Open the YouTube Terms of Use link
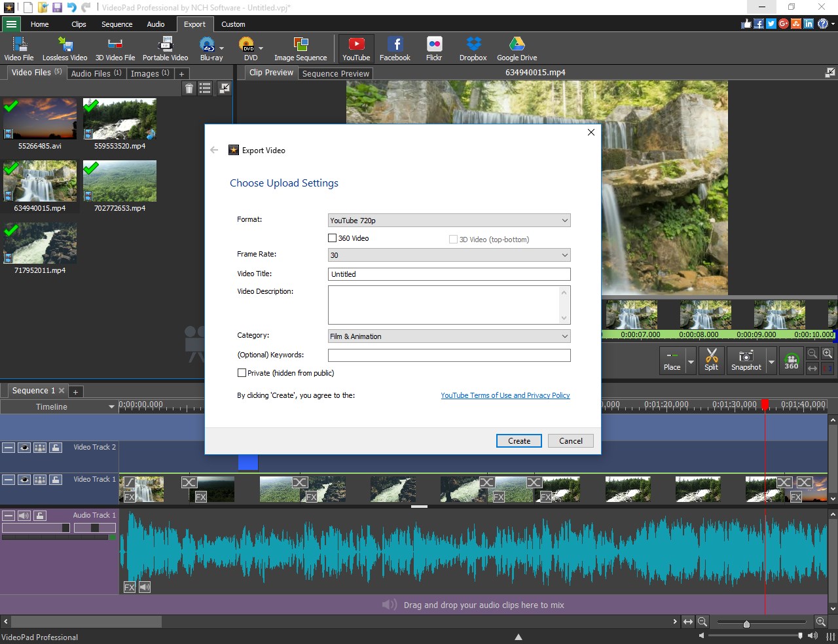838x644 pixels. click(505, 395)
